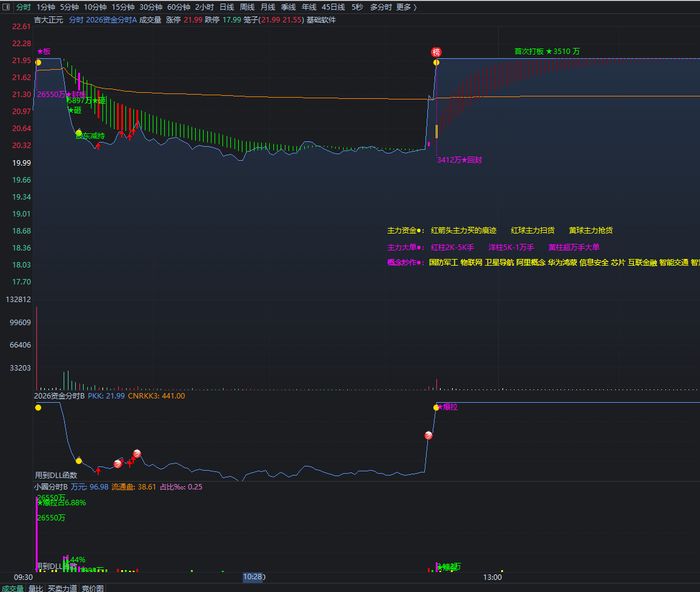Click the 小圈分时B indicator title
Image resolution: width=700 pixels, height=592 pixels.
tap(51, 487)
